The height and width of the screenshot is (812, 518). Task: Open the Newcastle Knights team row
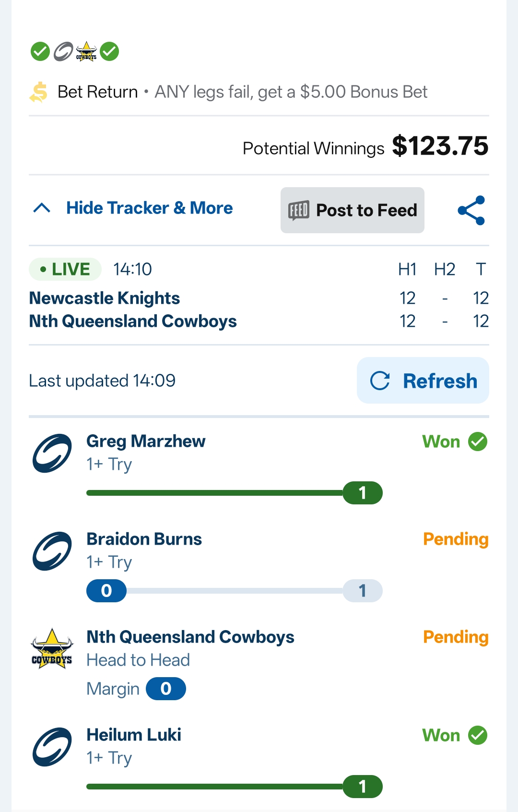pos(105,298)
